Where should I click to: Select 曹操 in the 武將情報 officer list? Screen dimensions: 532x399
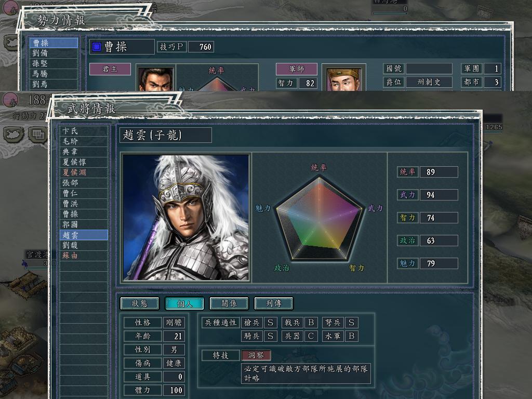(x=84, y=214)
